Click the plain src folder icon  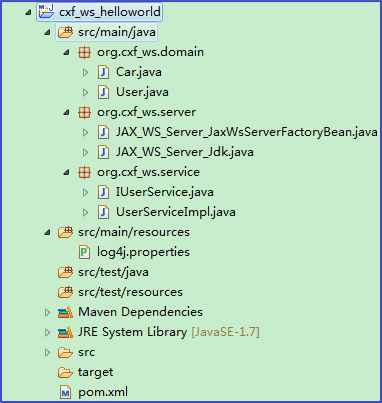click(x=65, y=352)
